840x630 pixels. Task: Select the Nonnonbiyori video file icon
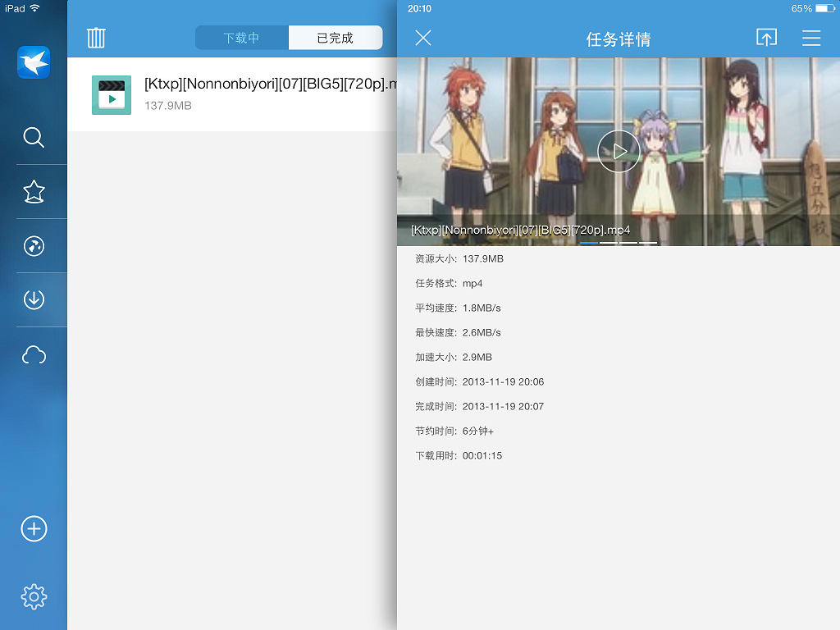[112, 95]
